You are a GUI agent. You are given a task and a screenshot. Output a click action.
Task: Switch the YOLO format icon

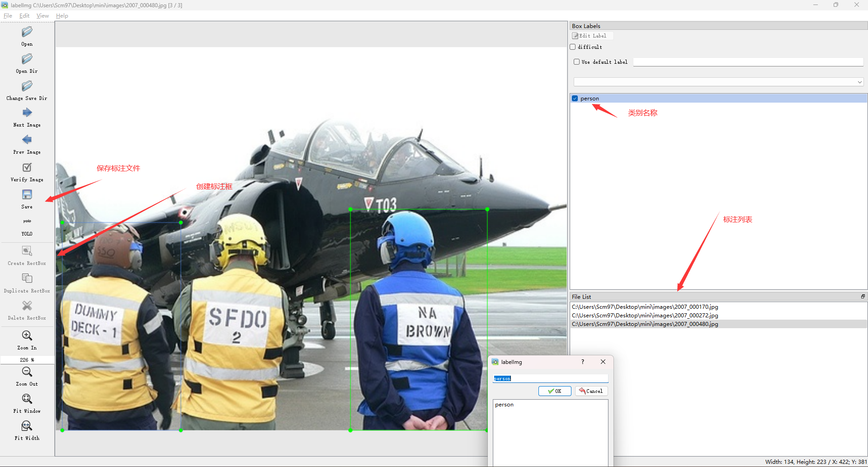(x=27, y=222)
